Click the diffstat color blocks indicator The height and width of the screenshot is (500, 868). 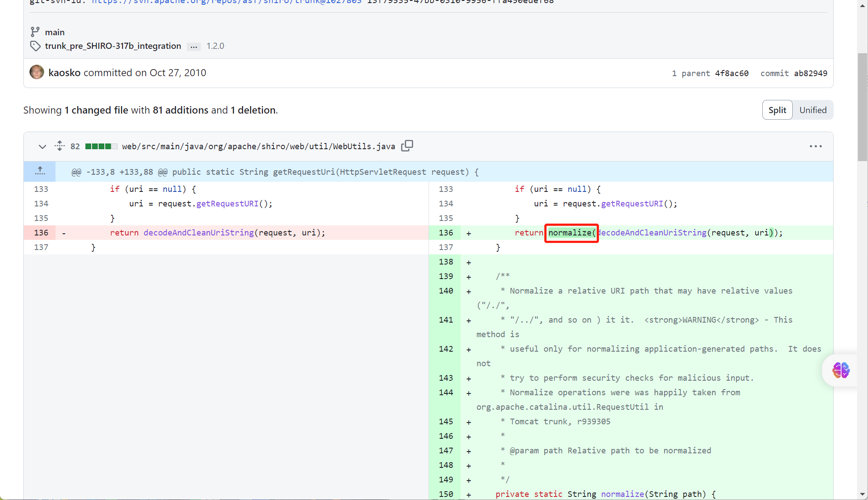click(101, 146)
